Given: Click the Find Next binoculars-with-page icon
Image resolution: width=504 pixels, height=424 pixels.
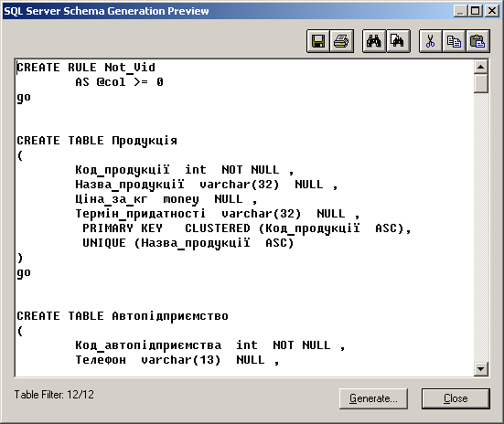Looking at the screenshot, I should pyautogui.click(x=398, y=41).
